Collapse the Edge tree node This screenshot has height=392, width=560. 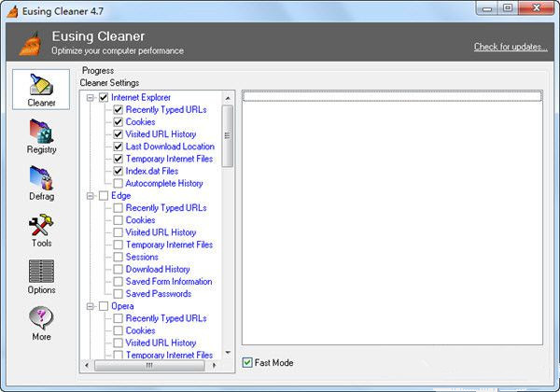pyautogui.click(x=91, y=196)
